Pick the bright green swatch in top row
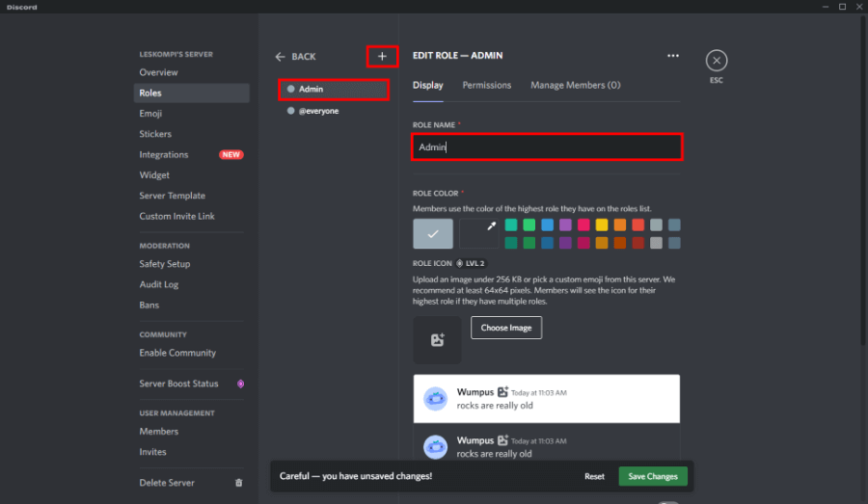Screen dimensions: 868x504 (x=529, y=225)
